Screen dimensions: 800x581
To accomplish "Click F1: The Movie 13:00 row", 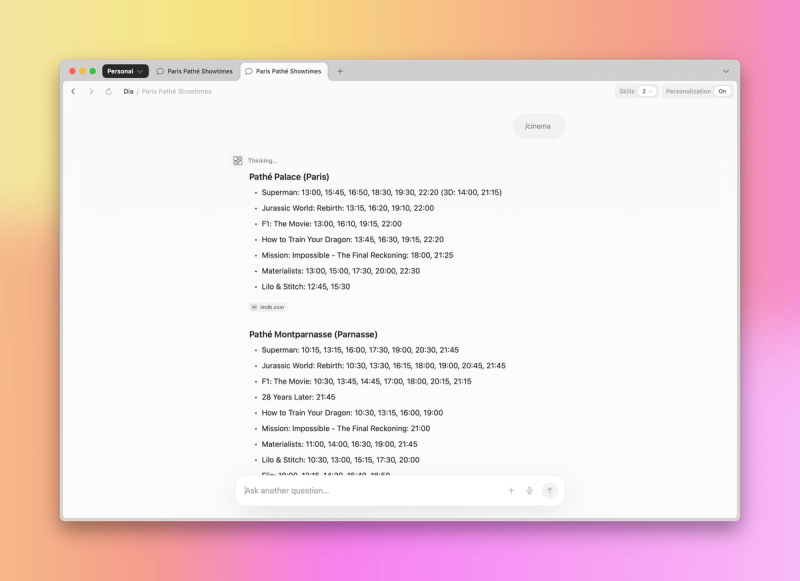I will pyautogui.click(x=332, y=224).
